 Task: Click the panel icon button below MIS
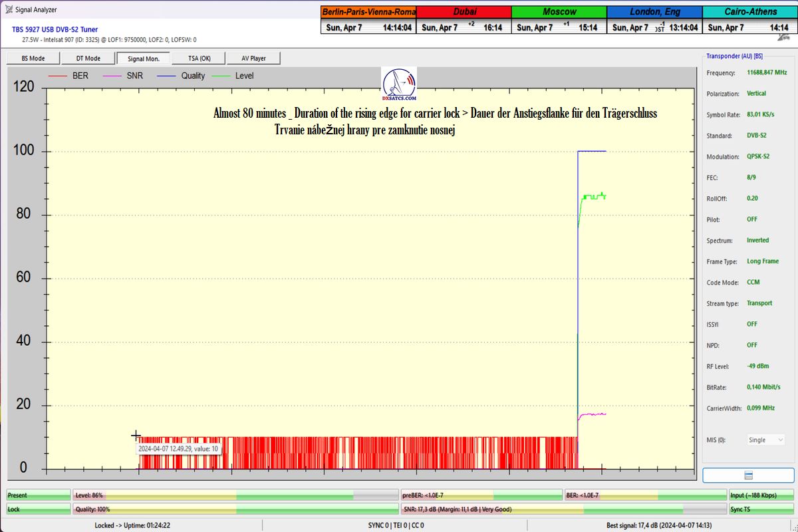748,475
